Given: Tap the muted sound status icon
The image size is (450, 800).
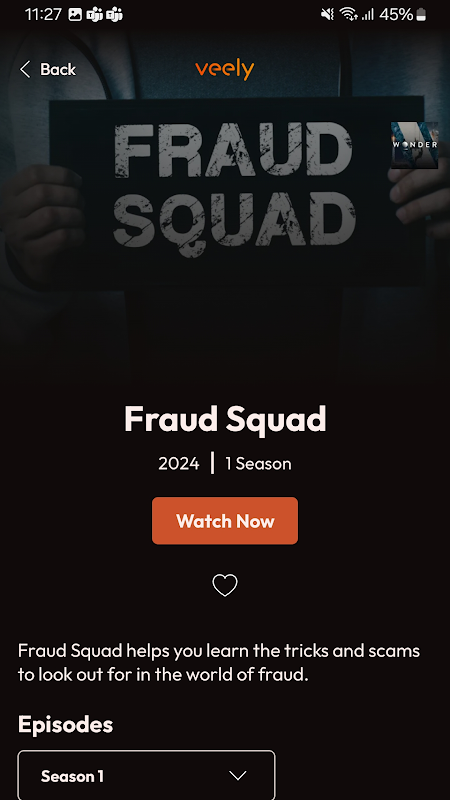Looking at the screenshot, I should 327,15.
